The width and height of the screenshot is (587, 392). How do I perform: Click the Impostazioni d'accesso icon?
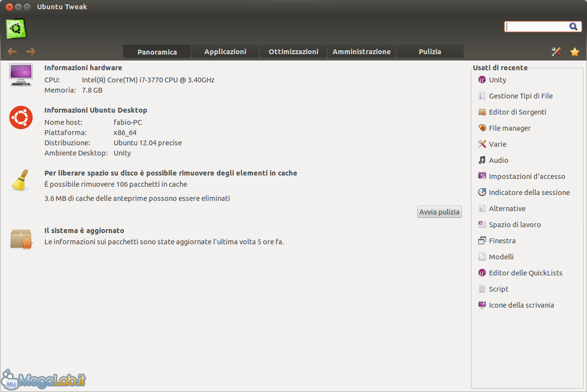[482, 176]
